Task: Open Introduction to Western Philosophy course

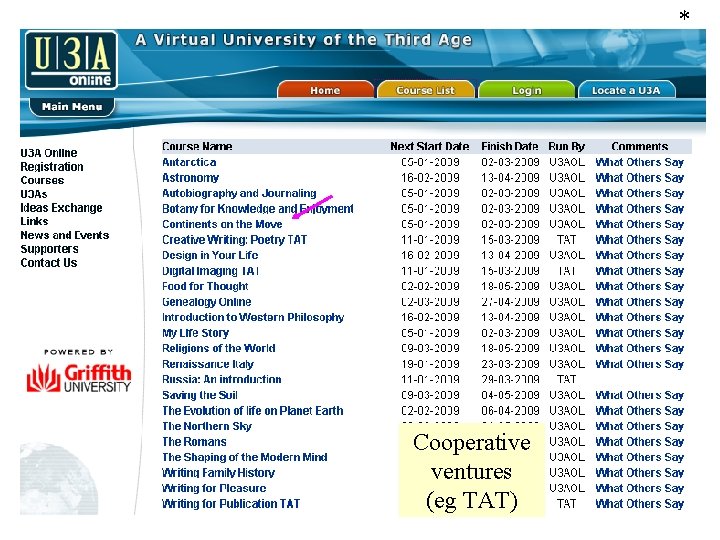Action: pos(253,317)
